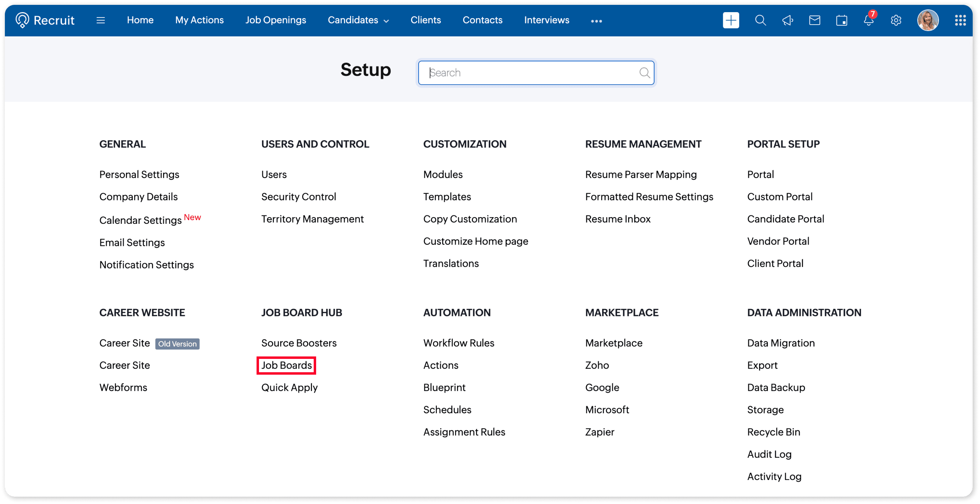
Task: Open Resume Parser Mapping settings
Action: pyautogui.click(x=641, y=175)
